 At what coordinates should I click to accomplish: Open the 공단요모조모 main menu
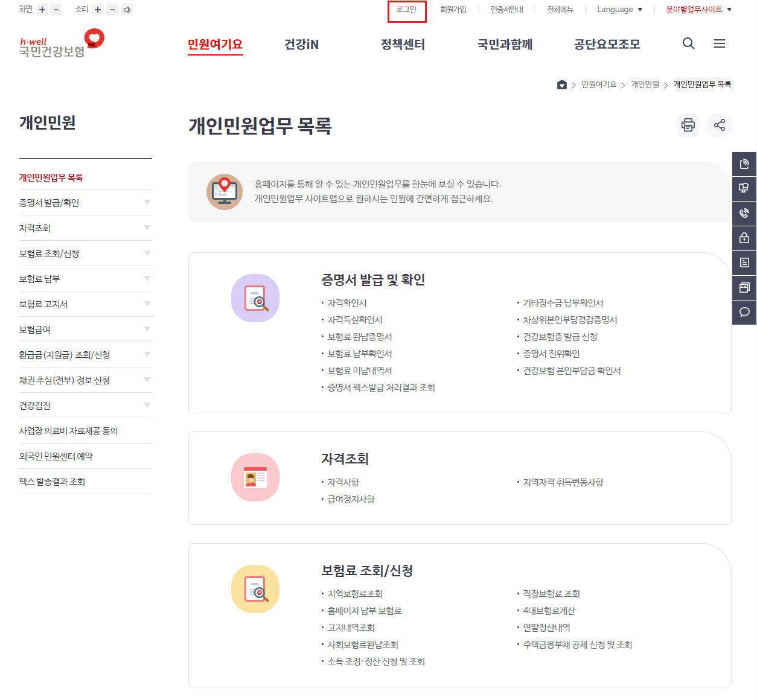click(607, 44)
